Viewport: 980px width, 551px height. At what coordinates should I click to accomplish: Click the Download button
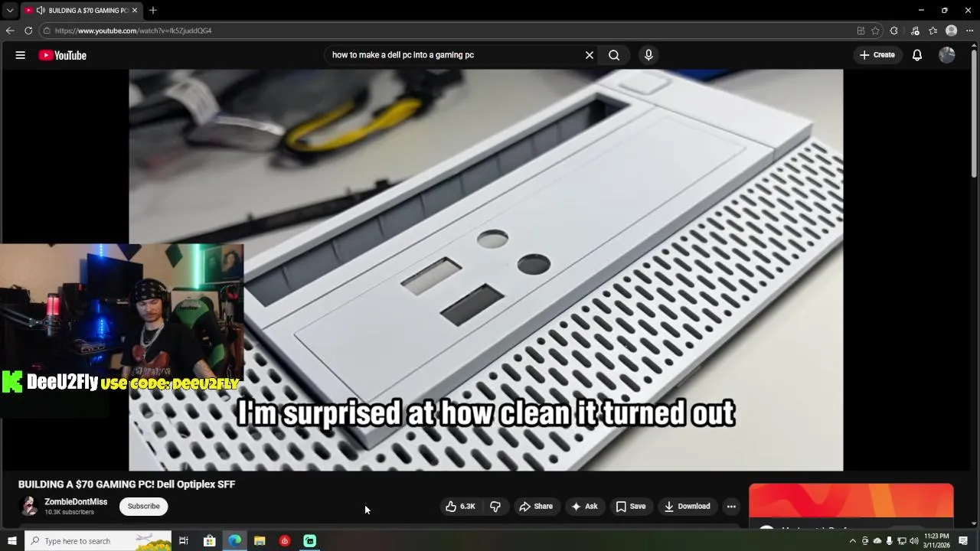click(x=688, y=506)
